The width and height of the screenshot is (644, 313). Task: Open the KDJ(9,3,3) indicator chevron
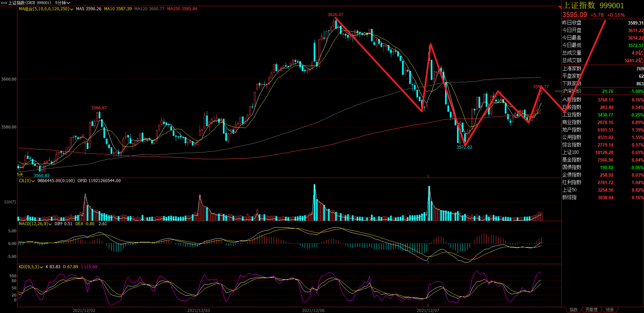tap(41, 267)
